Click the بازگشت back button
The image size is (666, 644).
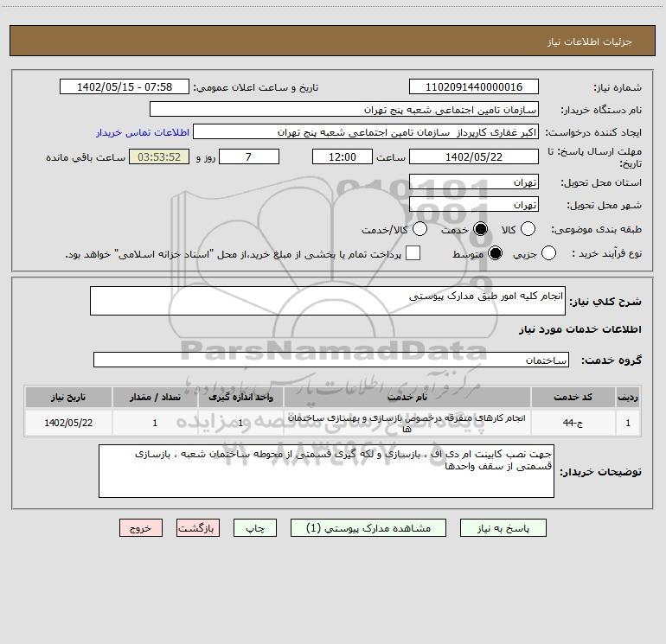coord(198,528)
